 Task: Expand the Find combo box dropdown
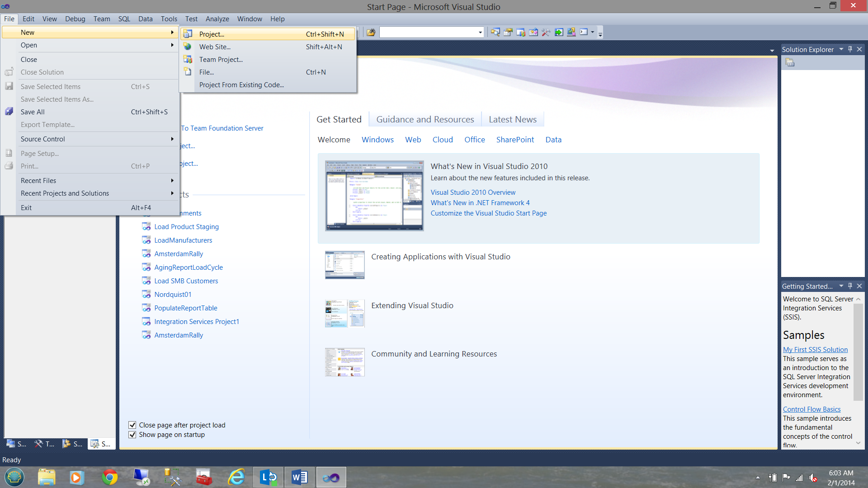click(x=480, y=32)
